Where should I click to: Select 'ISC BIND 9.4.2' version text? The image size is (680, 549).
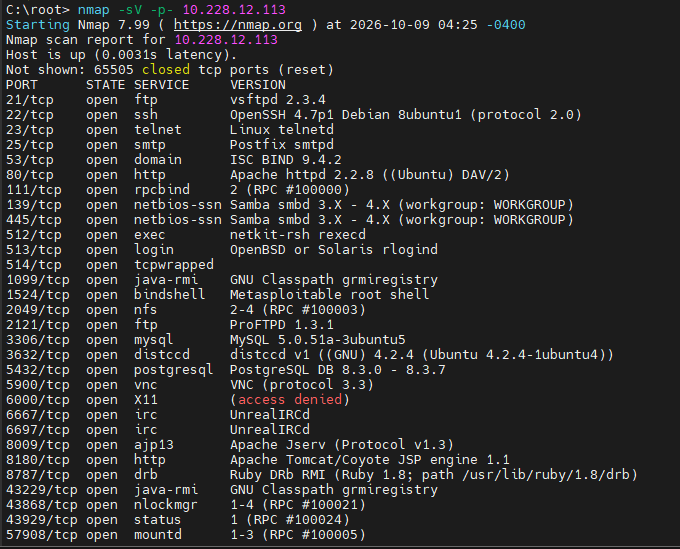coord(286,160)
